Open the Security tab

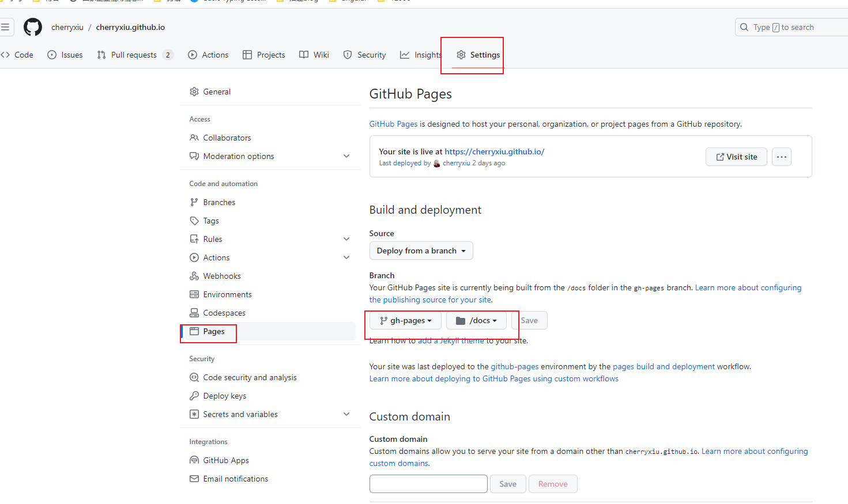coord(365,55)
